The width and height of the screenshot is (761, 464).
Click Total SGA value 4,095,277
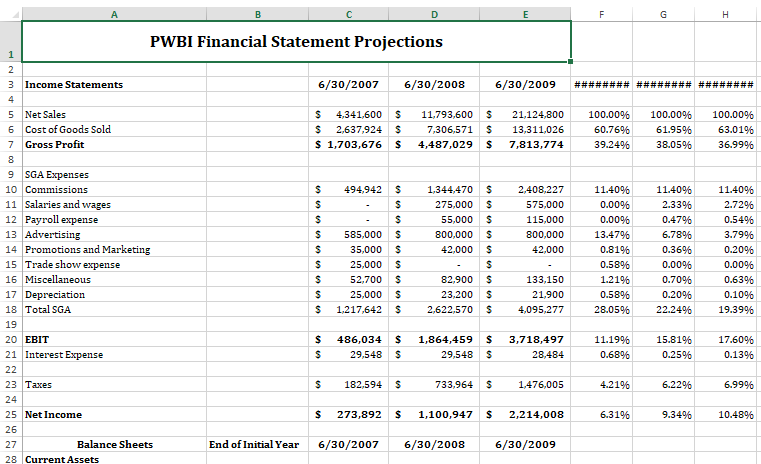point(541,310)
